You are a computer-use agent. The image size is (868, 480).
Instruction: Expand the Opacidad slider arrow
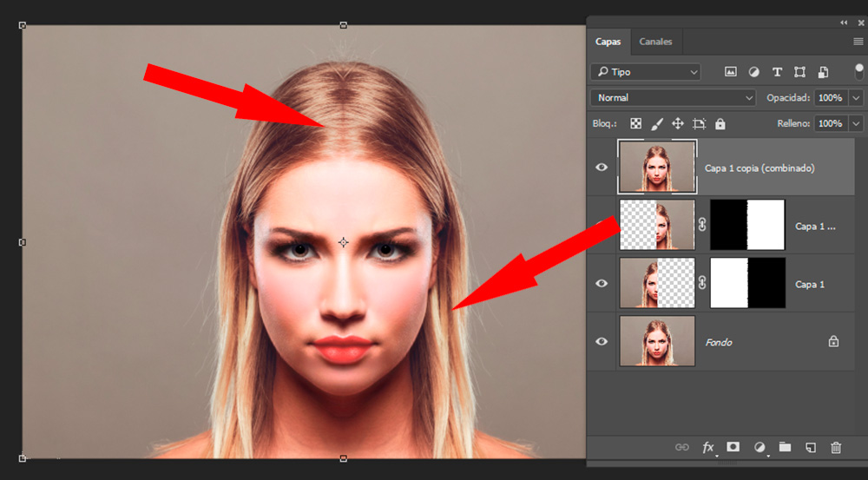coord(857,98)
